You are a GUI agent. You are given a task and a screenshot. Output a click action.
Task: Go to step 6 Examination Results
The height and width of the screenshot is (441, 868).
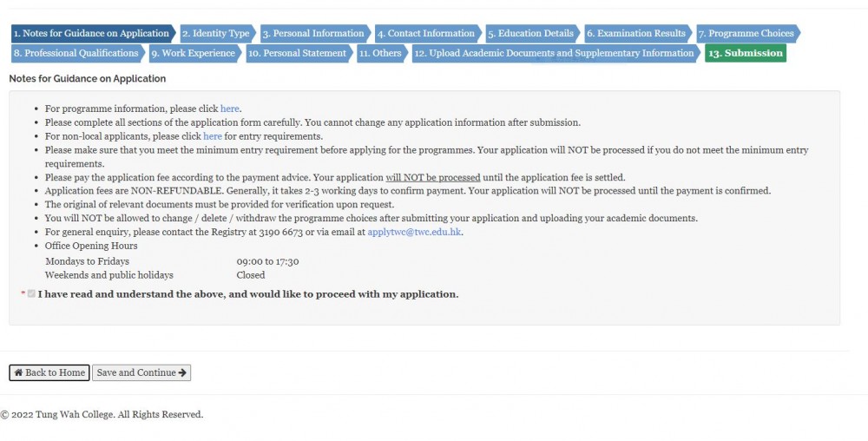pos(638,33)
